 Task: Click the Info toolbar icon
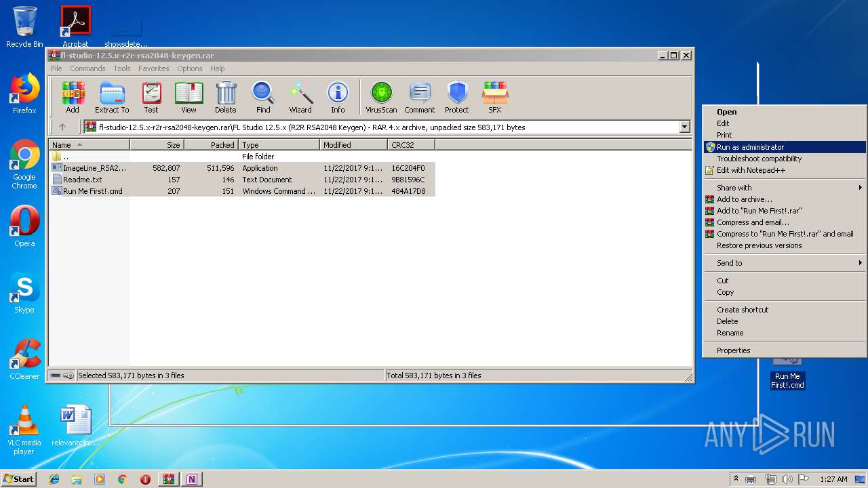tap(338, 98)
